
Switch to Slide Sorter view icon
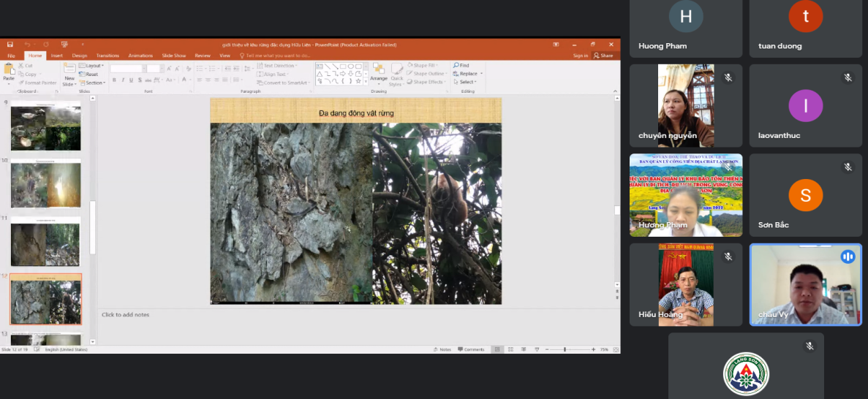click(x=510, y=349)
